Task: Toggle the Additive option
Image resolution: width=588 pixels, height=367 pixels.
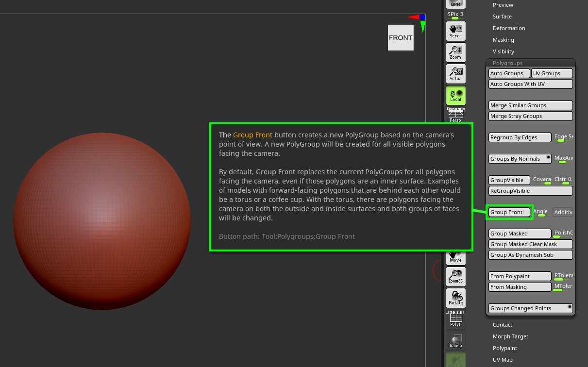Action: point(563,212)
